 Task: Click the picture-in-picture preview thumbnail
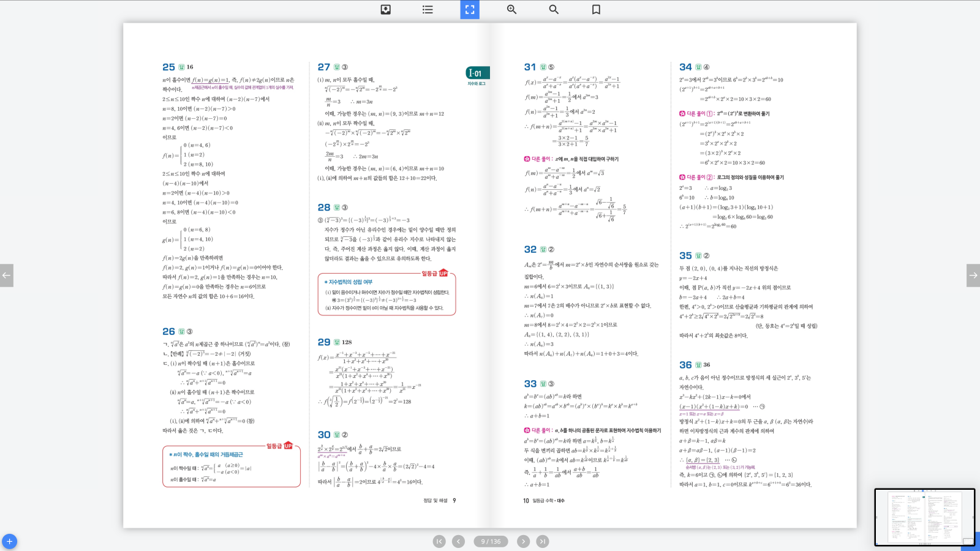(x=924, y=517)
